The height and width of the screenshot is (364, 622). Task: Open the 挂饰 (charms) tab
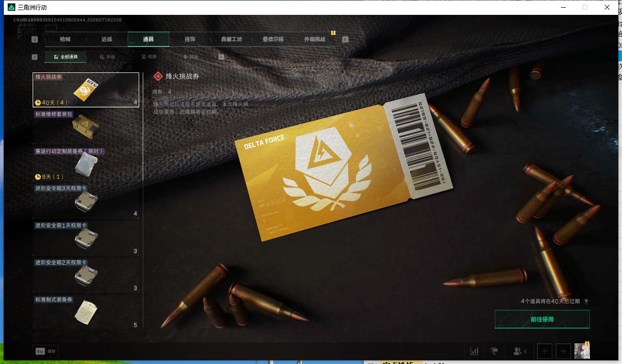pyautogui.click(x=190, y=39)
